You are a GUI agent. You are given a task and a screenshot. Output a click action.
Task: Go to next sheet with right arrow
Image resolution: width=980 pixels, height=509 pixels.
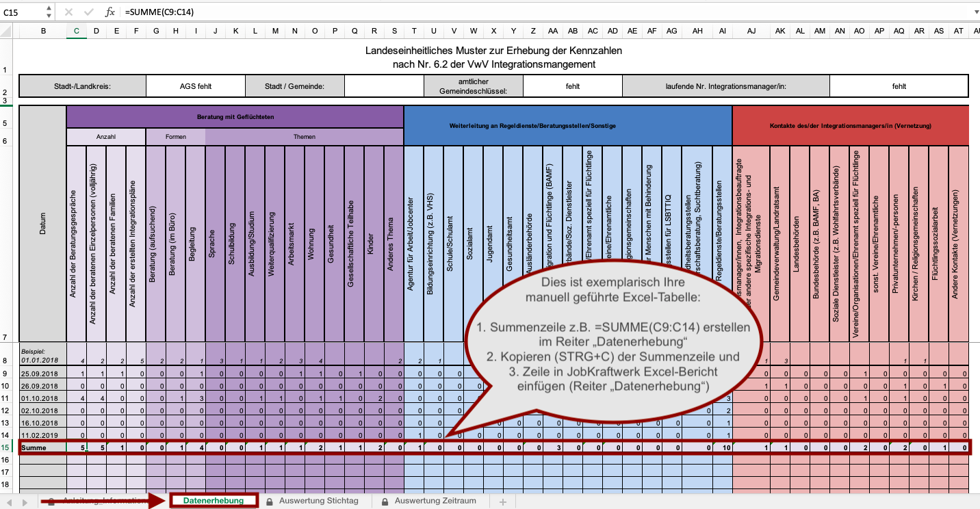[x=25, y=501]
